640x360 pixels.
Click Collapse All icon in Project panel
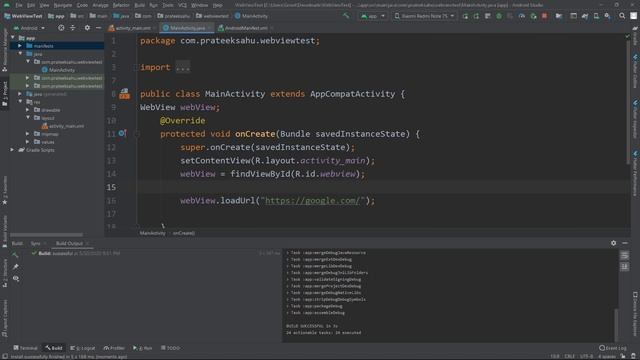(73, 28)
